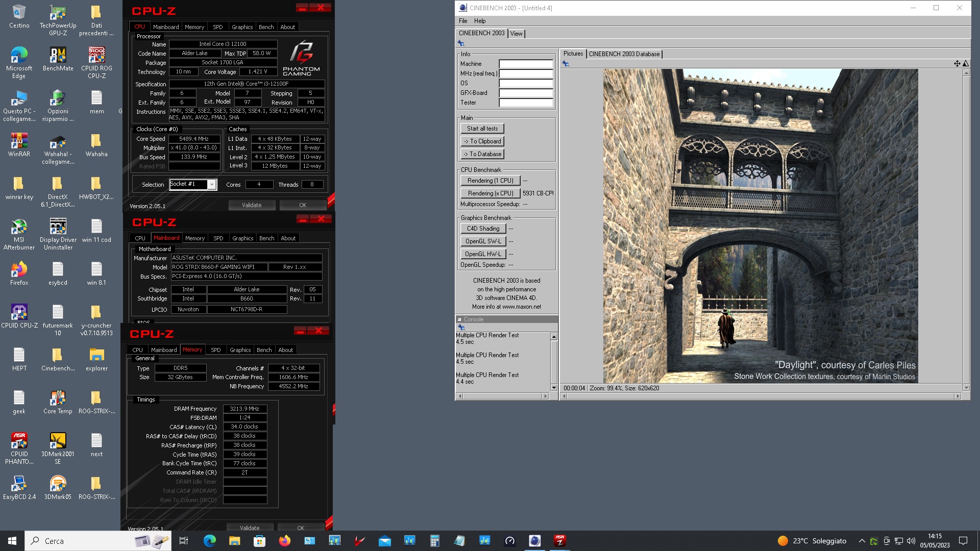Select the Core Temp desktop icon
The height and width of the screenshot is (551, 980).
(x=58, y=402)
